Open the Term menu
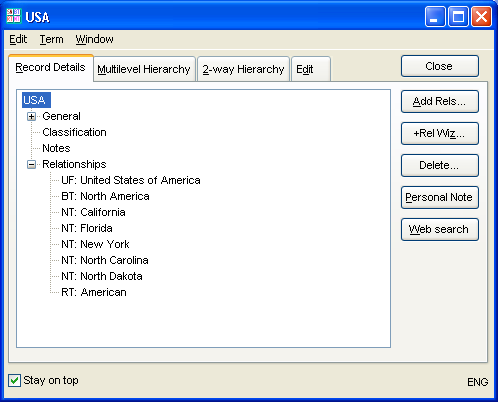 [x=51, y=39]
